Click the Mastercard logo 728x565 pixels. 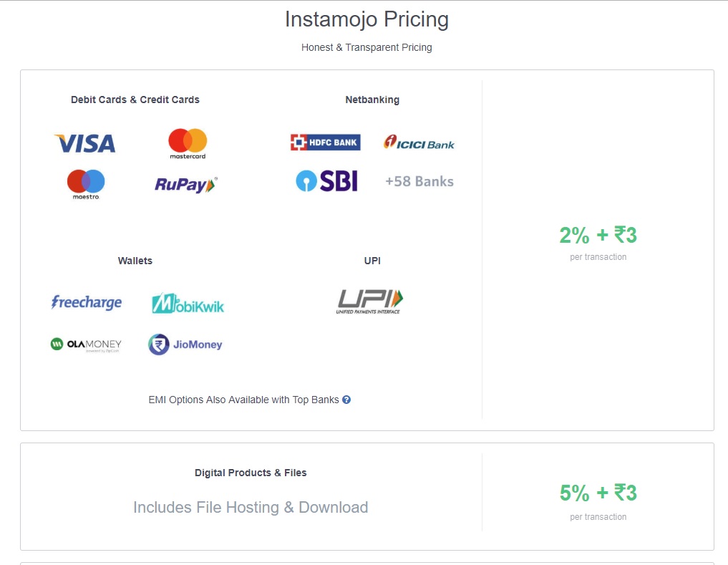point(188,143)
